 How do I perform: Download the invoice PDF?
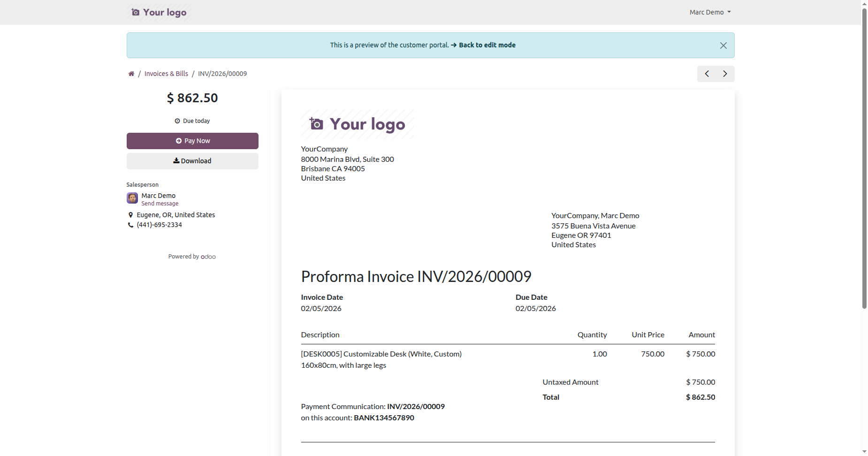point(192,161)
